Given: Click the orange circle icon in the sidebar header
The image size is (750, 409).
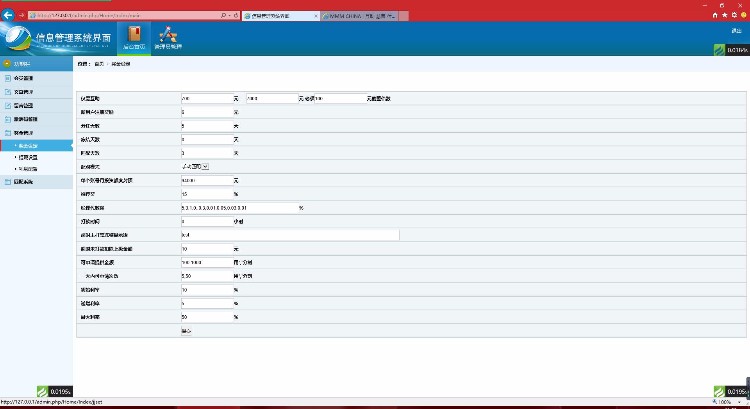Looking at the screenshot, I should point(7,63).
